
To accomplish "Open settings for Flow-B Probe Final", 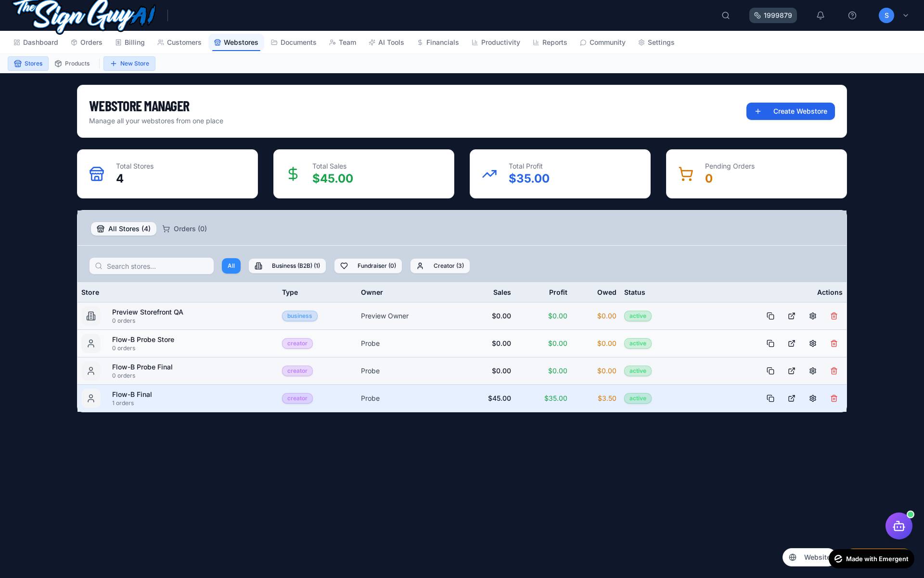I will pos(813,371).
